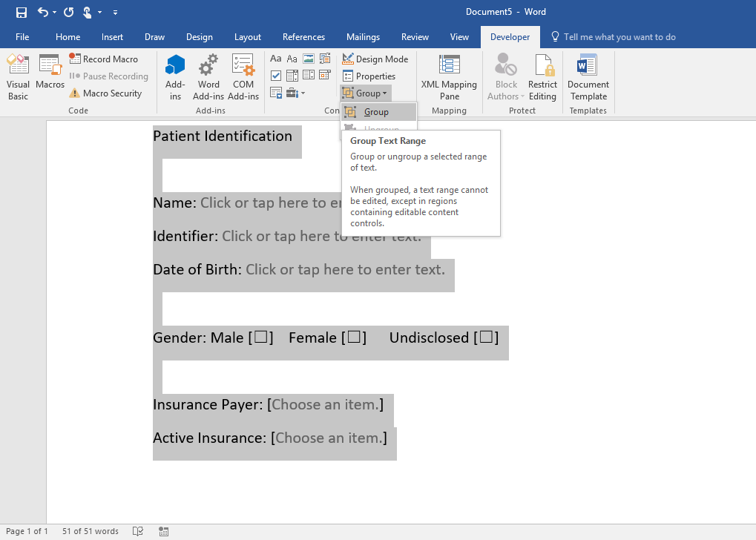Click the Macros button
The image size is (756, 540).
click(x=50, y=71)
